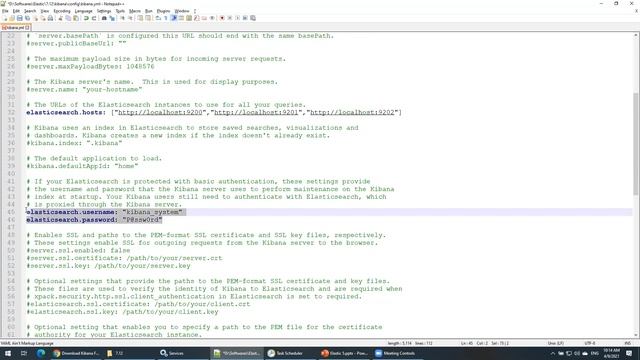Click the vertical scrollbar thumb

click(636, 144)
